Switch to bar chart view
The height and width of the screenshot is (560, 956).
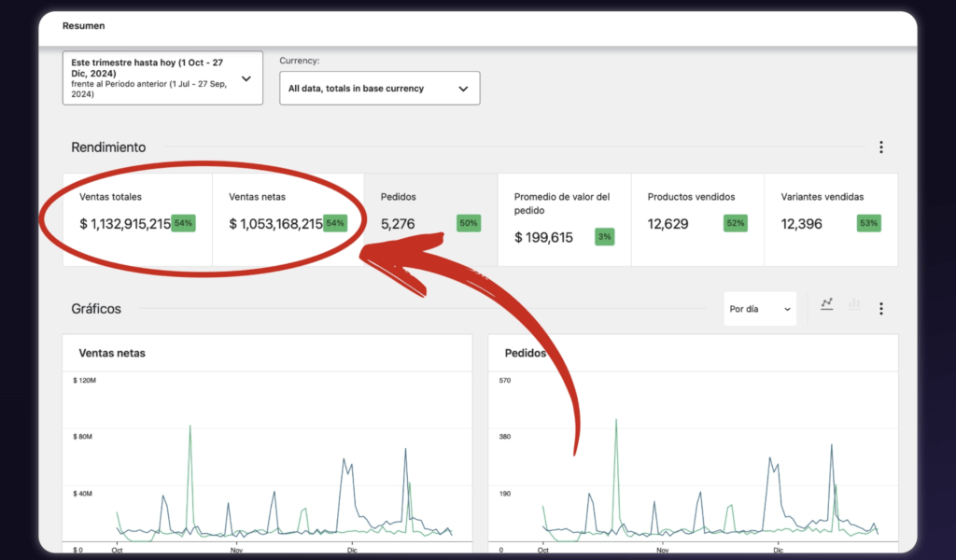coord(853,304)
